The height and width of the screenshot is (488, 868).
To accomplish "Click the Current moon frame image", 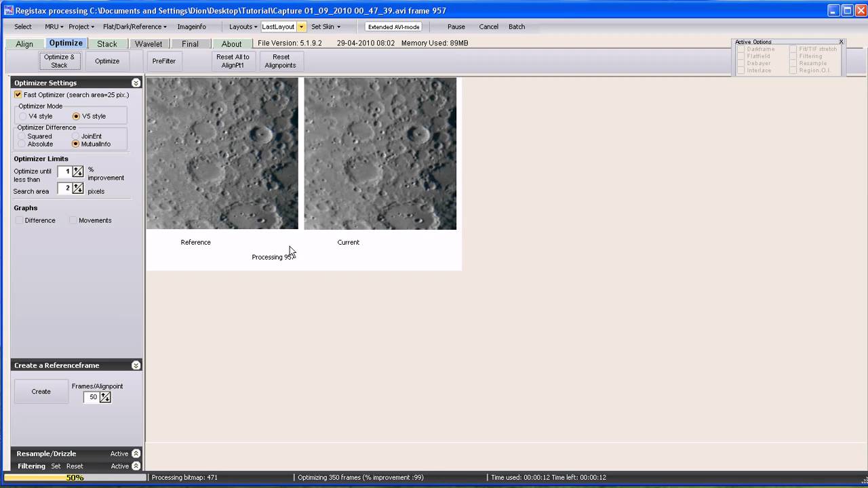I will (380, 153).
